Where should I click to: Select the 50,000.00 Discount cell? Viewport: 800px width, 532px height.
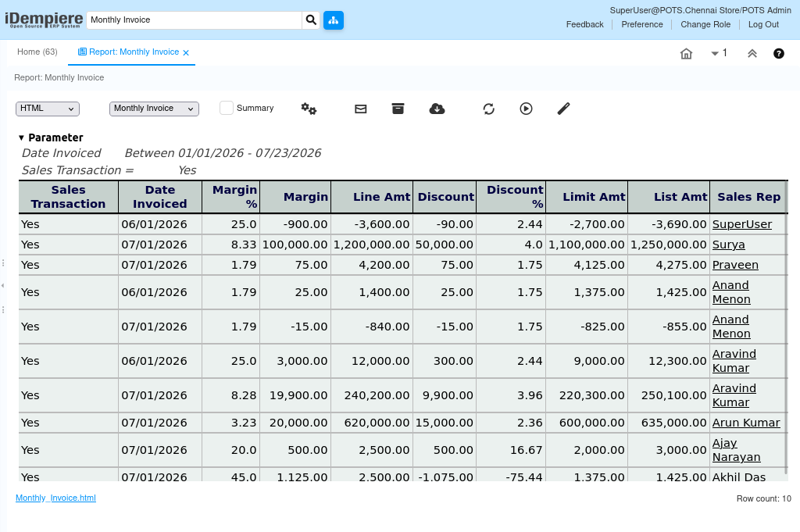click(445, 245)
